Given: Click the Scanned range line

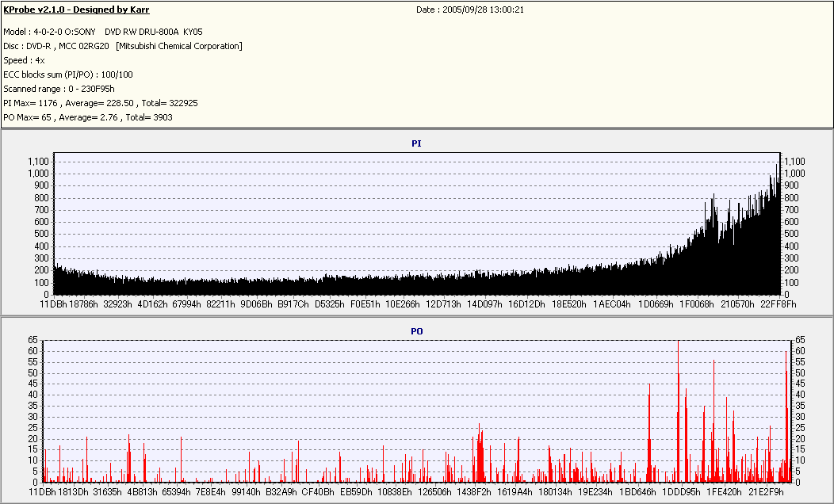Looking at the screenshot, I should coord(59,89).
